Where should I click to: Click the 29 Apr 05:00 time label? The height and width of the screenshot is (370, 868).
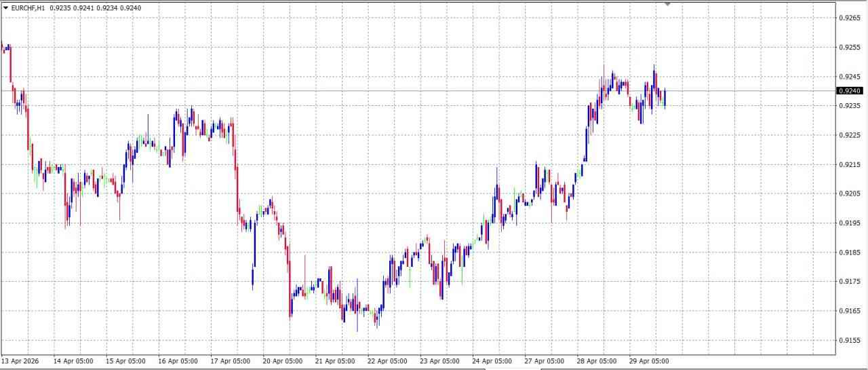(649, 361)
